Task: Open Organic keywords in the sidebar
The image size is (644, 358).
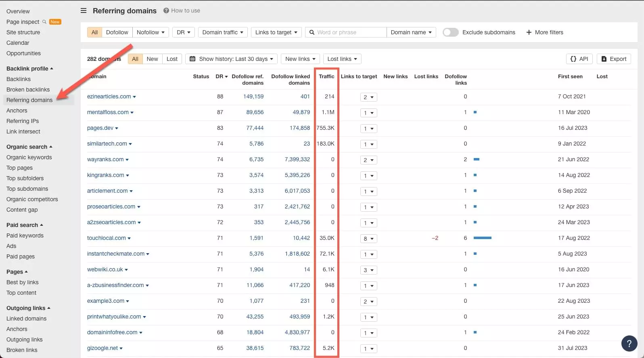Action: tap(29, 157)
